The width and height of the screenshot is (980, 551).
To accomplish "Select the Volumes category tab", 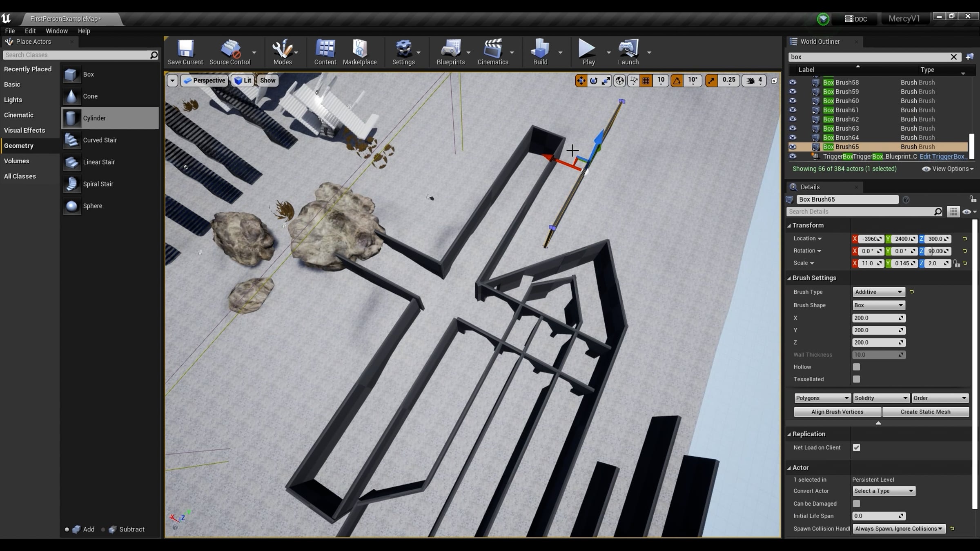I will 17,161.
